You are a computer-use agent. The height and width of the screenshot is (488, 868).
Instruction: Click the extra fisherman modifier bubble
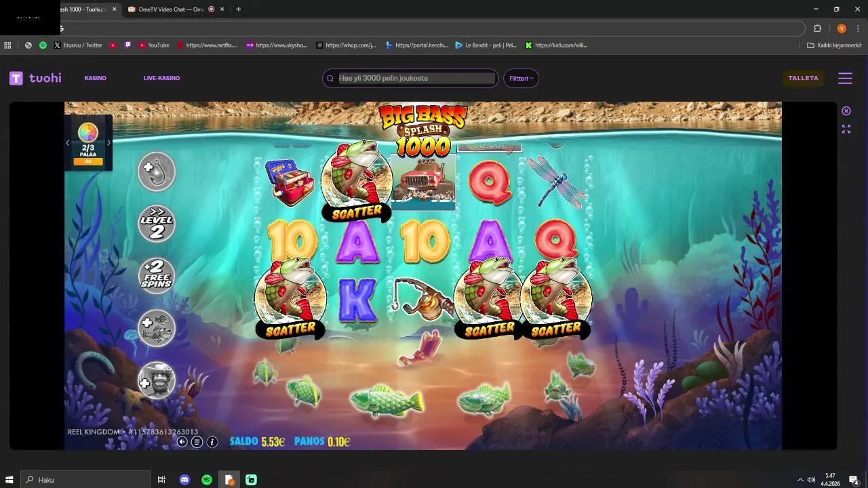[x=157, y=380]
